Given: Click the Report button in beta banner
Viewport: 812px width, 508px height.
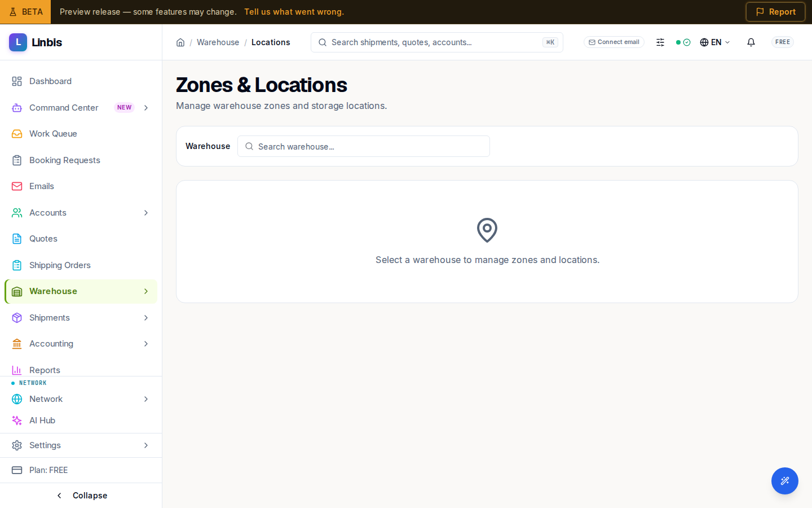Looking at the screenshot, I should click(775, 12).
